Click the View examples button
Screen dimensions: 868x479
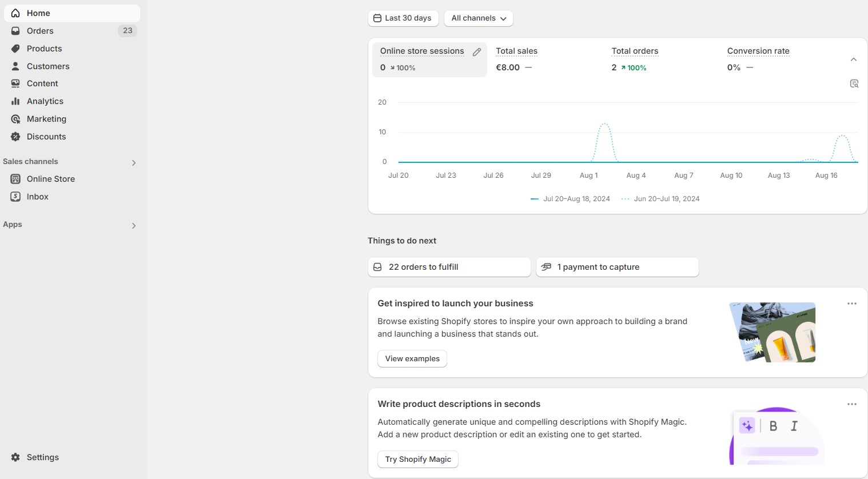[x=412, y=358]
